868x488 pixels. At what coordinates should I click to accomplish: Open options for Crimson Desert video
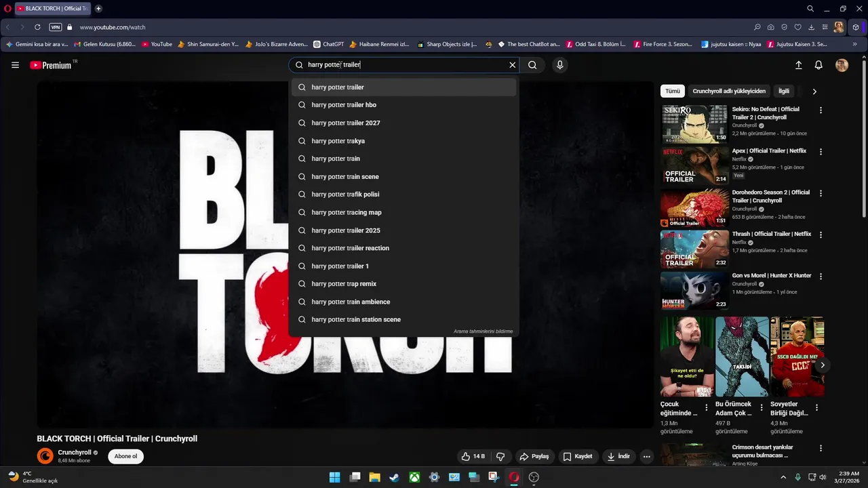(x=821, y=448)
